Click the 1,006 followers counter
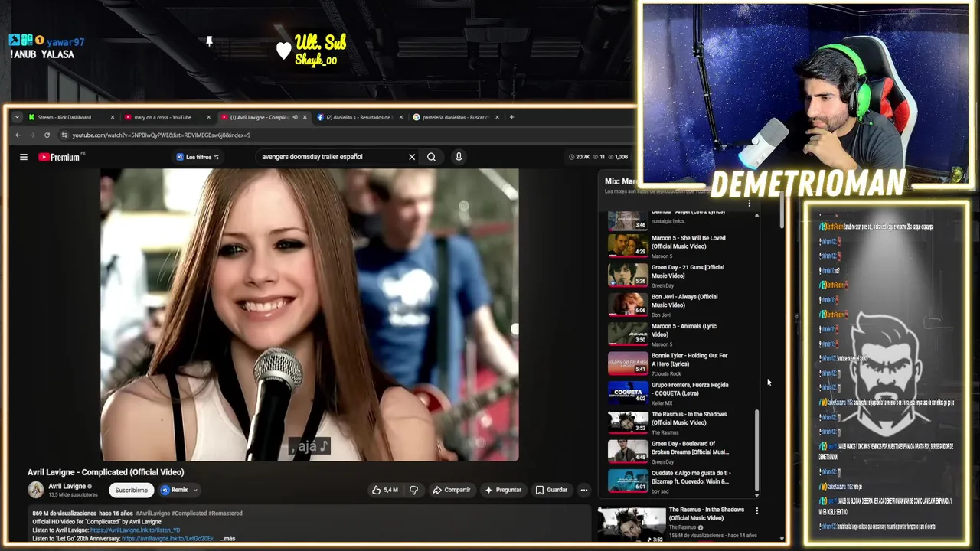 618,157
